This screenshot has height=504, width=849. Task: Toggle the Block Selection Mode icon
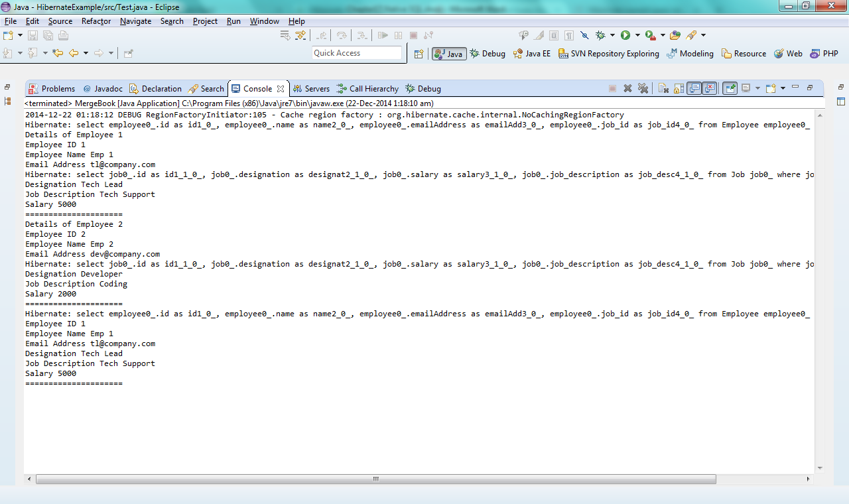554,35
